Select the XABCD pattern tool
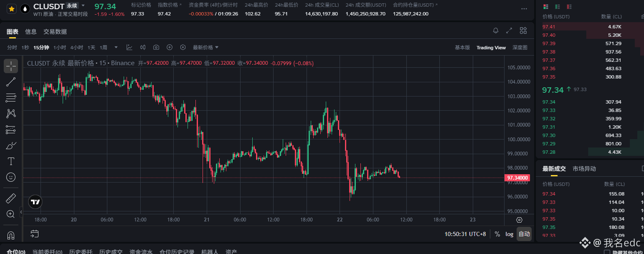Screen dimensions: 644x254 tap(11, 114)
